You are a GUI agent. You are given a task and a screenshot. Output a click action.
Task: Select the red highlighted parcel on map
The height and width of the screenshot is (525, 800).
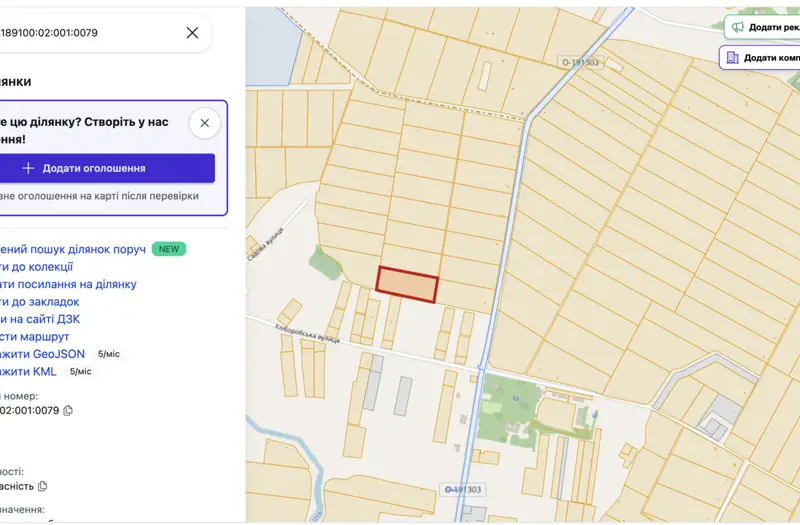pyautogui.click(x=407, y=285)
